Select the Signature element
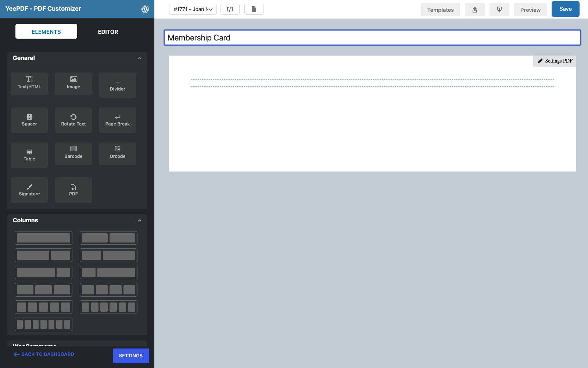The height and width of the screenshot is (368, 588). tap(29, 190)
